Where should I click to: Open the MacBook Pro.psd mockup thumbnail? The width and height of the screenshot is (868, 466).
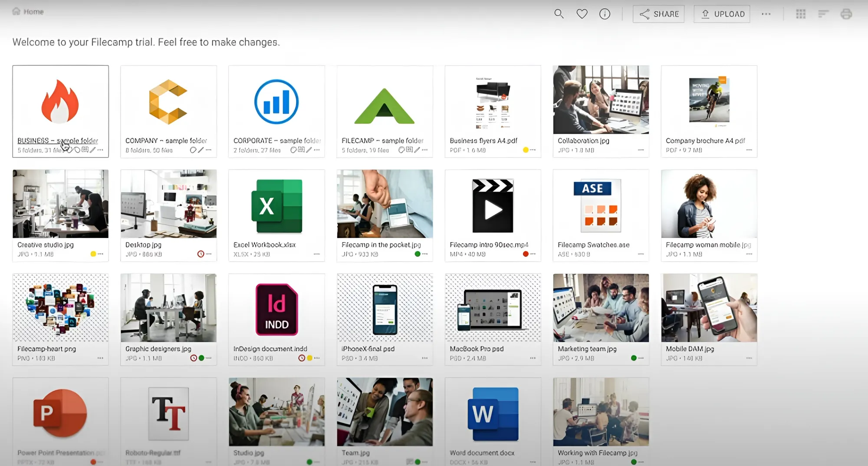coord(493,308)
